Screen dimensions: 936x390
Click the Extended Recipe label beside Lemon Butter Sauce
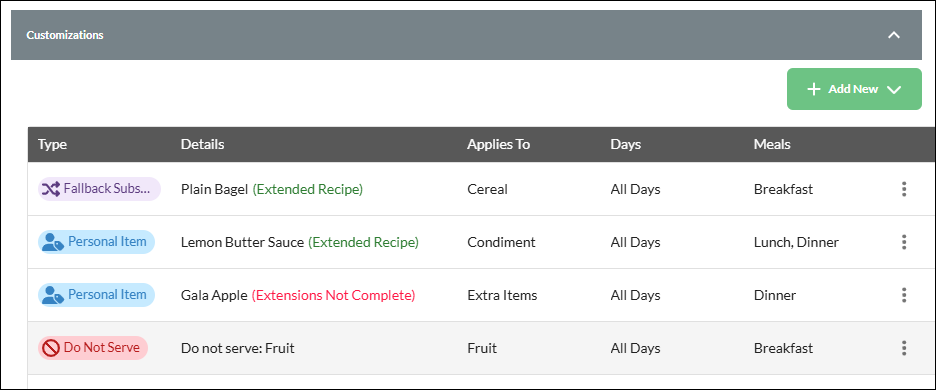coord(364,242)
